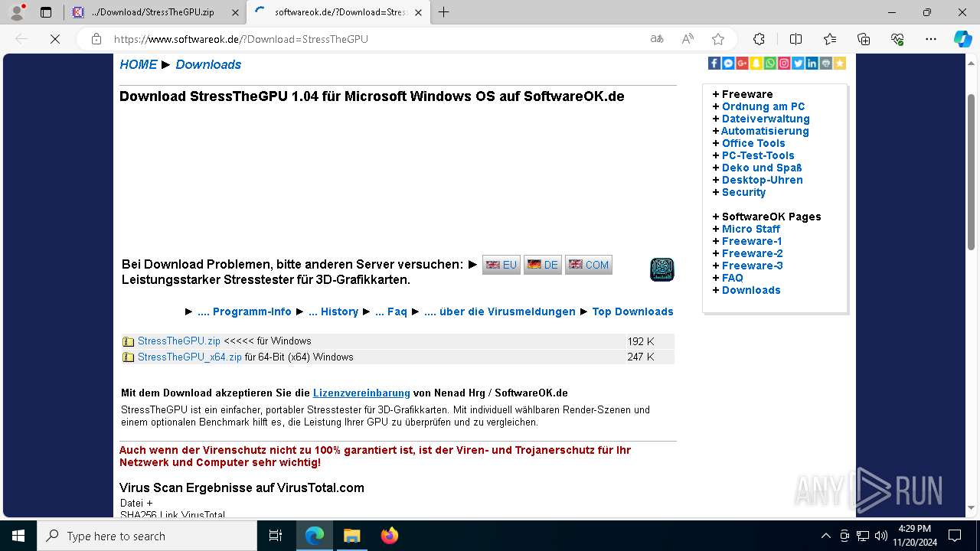Launch Firefox from taskbar

click(390, 536)
